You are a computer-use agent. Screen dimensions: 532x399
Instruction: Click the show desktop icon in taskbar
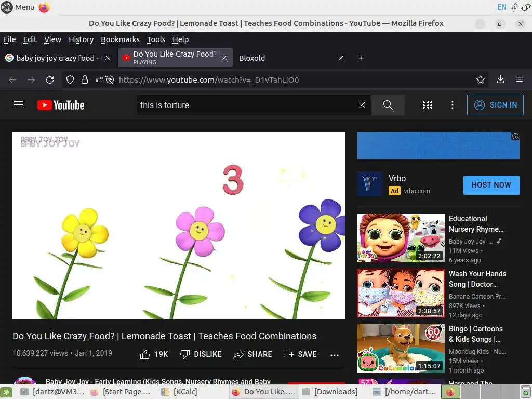pos(6,392)
